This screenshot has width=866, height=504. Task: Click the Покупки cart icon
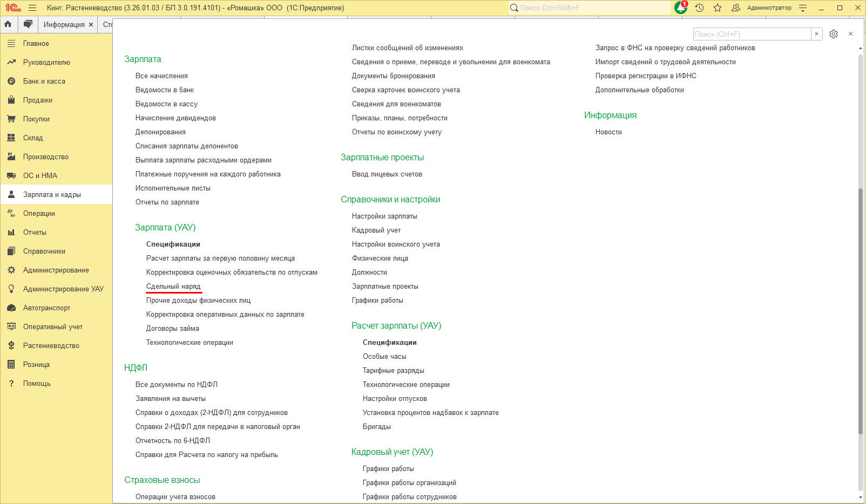[11, 119]
